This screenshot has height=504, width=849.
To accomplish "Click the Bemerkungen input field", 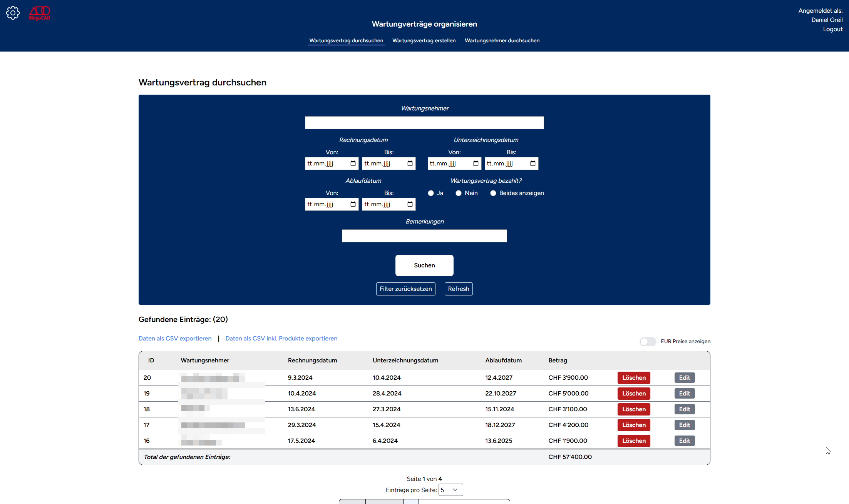I will (424, 236).
